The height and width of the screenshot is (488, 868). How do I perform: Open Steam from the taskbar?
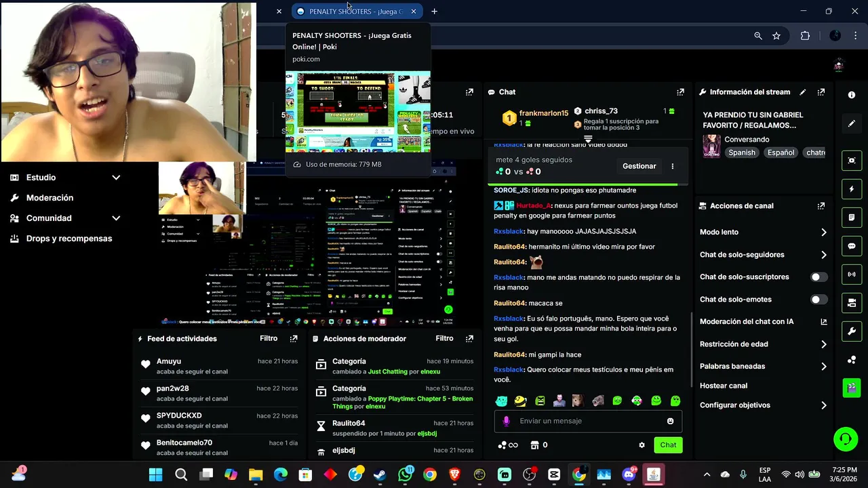[x=380, y=474]
